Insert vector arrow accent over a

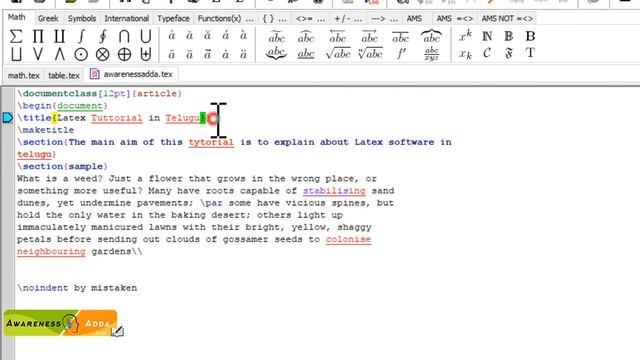point(207,54)
